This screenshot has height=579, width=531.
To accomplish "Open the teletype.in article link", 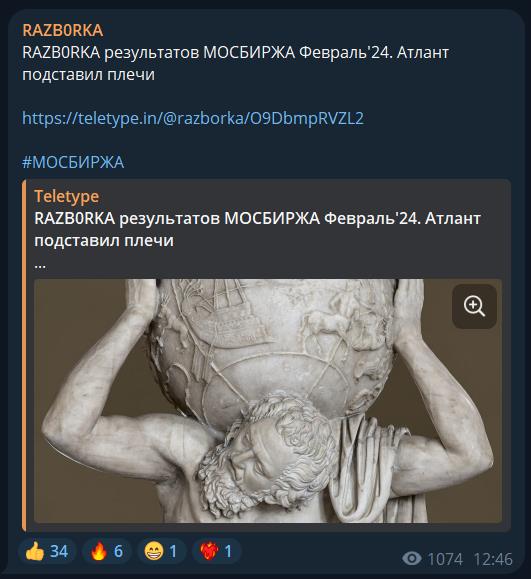I will [193, 119].
